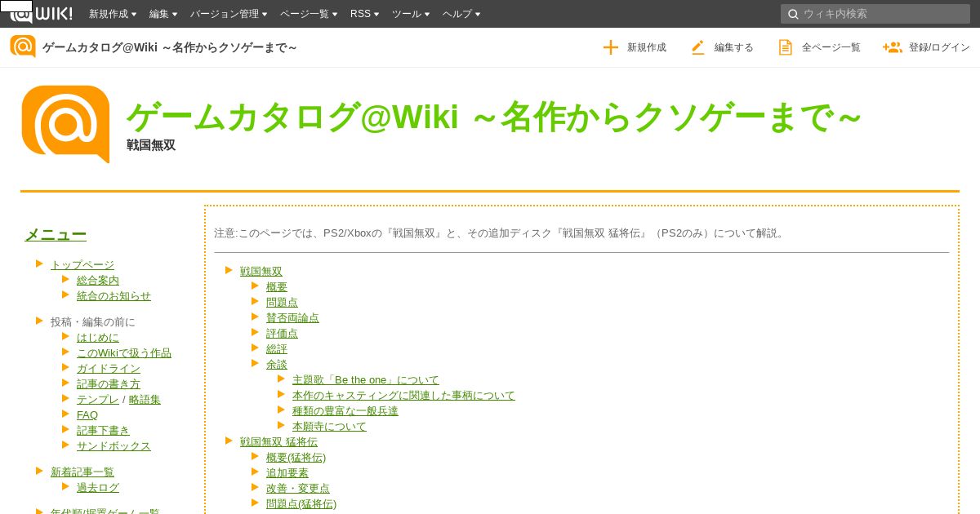The height and width of the screenshot is (514, 980).
Task: Jump to 概要 in table of contents
Action: [277, 286]
